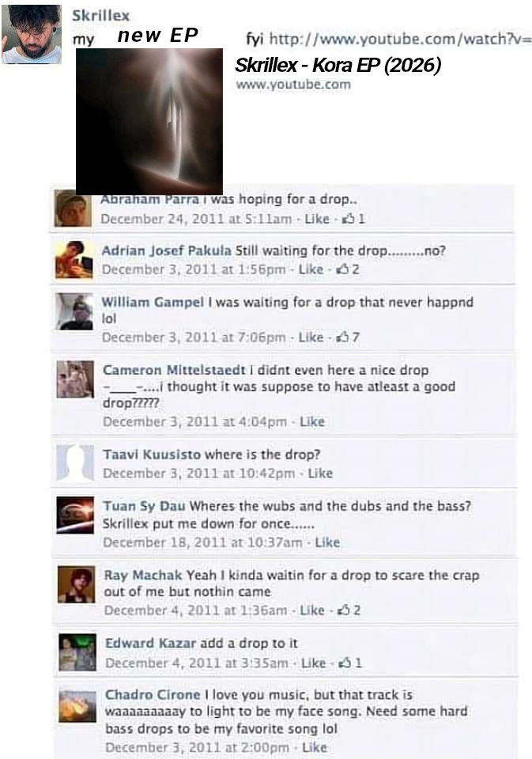The height and width of the screenshot is (759, 532).
Task: Click Taavi Kuusisto's default silhouette avatar
Action: (x=76, y=464)
